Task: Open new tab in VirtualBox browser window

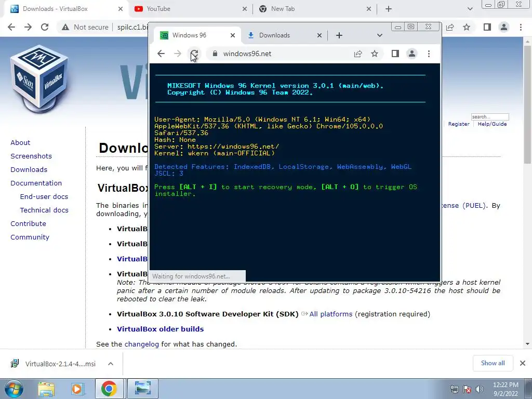Action: click(389, 9)
